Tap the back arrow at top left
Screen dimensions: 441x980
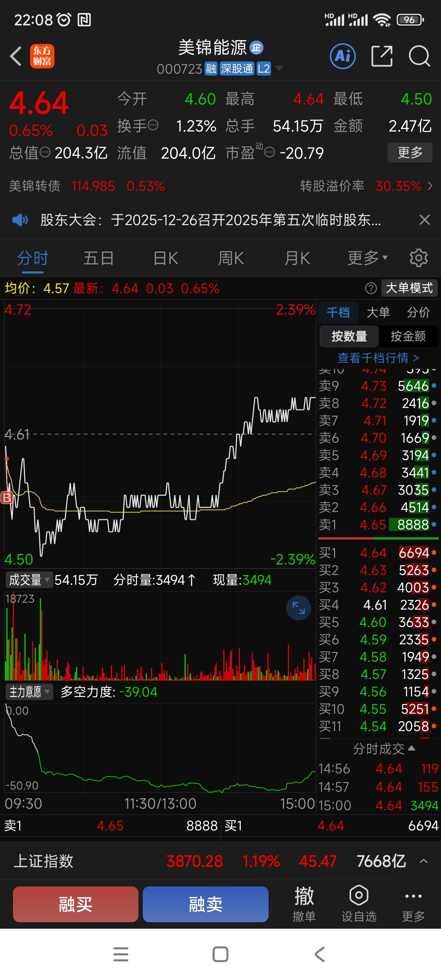click(x=16, y=56)
